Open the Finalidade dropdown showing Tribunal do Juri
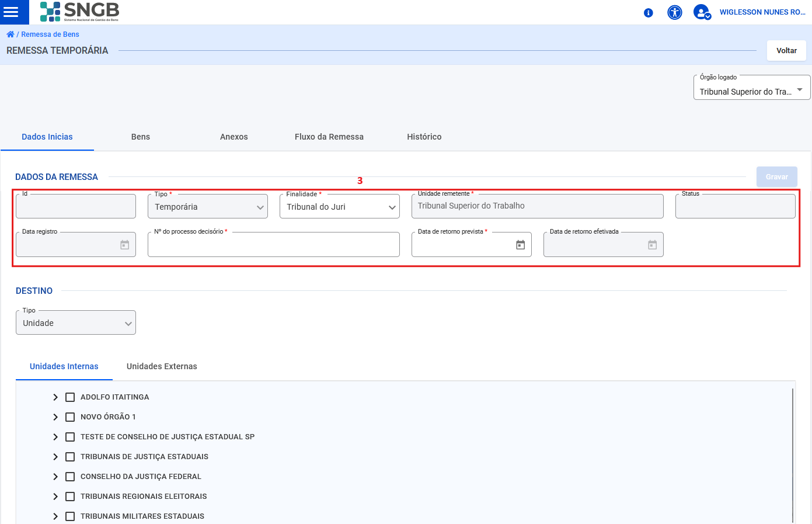812x524 pixels. coord(340,206)
